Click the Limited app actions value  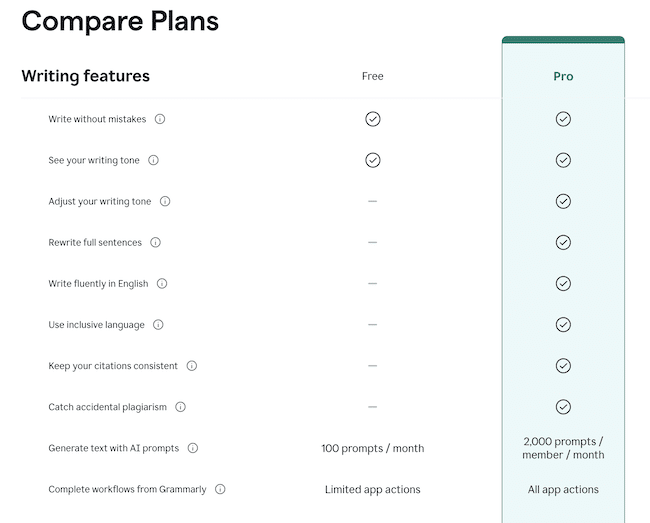point(373,489)
